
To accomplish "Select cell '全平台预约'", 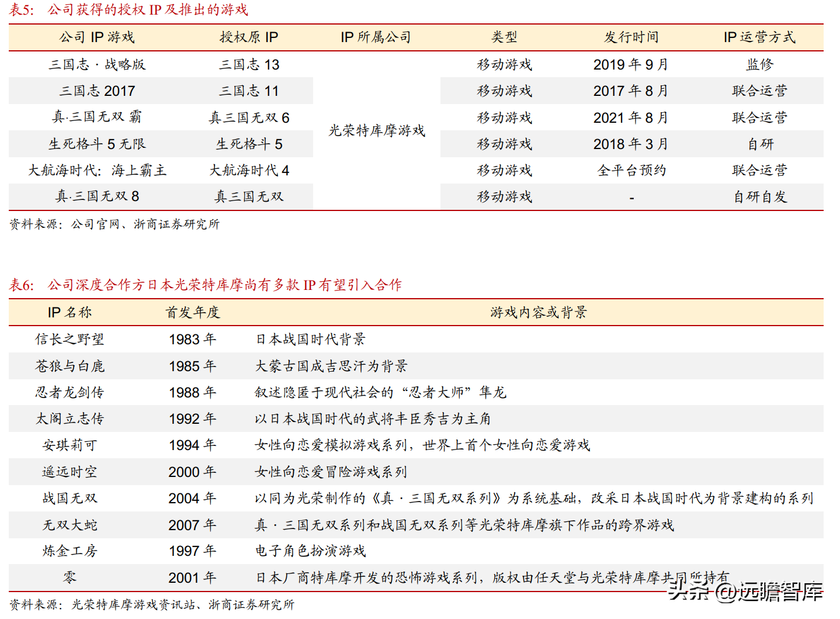I will tap(631, 170).
